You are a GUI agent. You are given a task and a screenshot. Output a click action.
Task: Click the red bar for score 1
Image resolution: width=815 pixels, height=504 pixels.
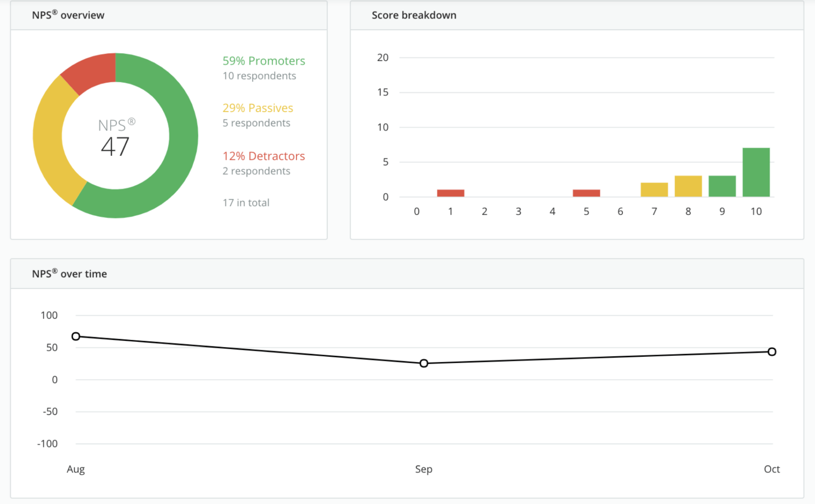pos(450,193)
